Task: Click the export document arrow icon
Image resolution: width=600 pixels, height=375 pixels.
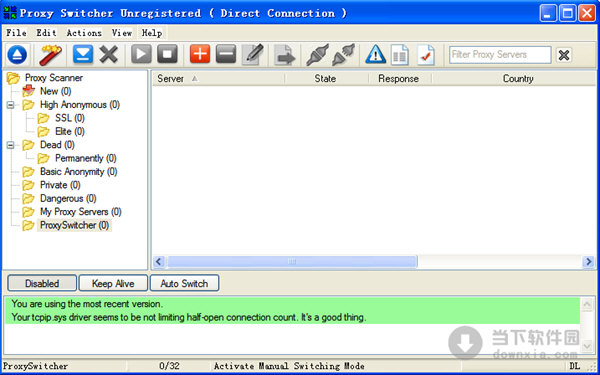Action: pos(285,55)
